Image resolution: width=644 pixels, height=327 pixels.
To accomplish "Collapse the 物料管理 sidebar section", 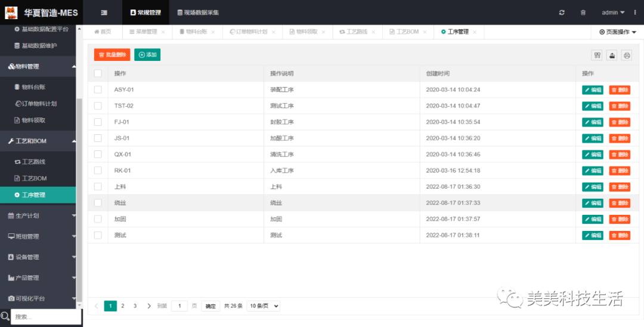I will click(x=38, y=67).
